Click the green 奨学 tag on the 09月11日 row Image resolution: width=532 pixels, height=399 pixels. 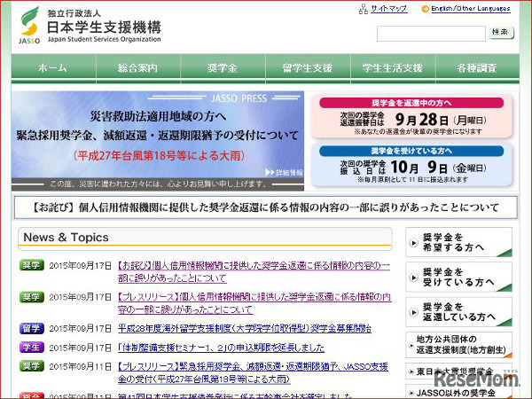pyautogui.click(x=32, y=365)
